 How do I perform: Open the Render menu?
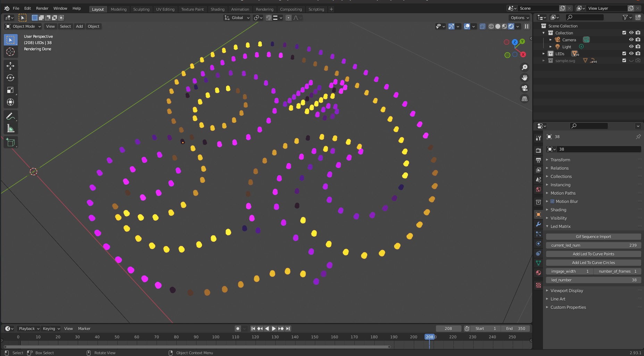pos(42,8)
